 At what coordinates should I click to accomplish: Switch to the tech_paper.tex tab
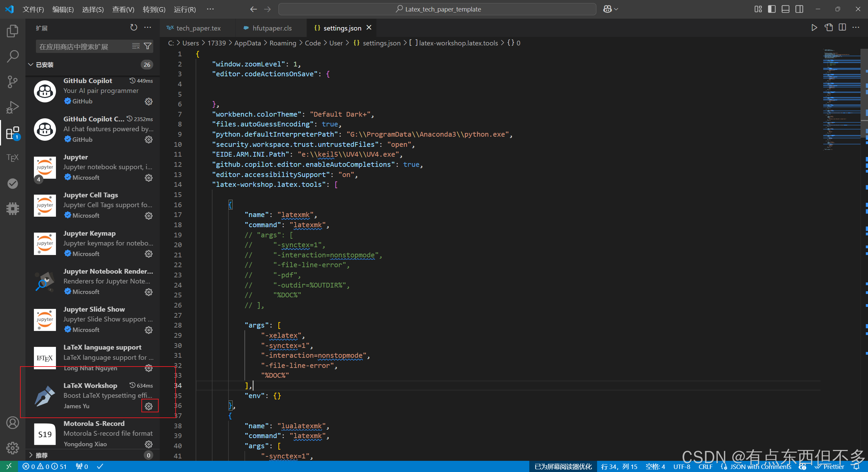198,28
